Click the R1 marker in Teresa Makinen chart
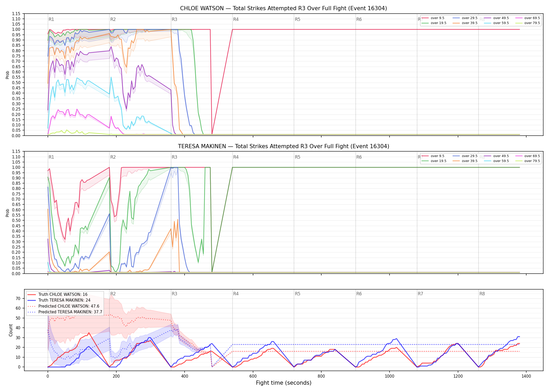The height and width of the screenshot is (392, 549). (x=51, y=157)
